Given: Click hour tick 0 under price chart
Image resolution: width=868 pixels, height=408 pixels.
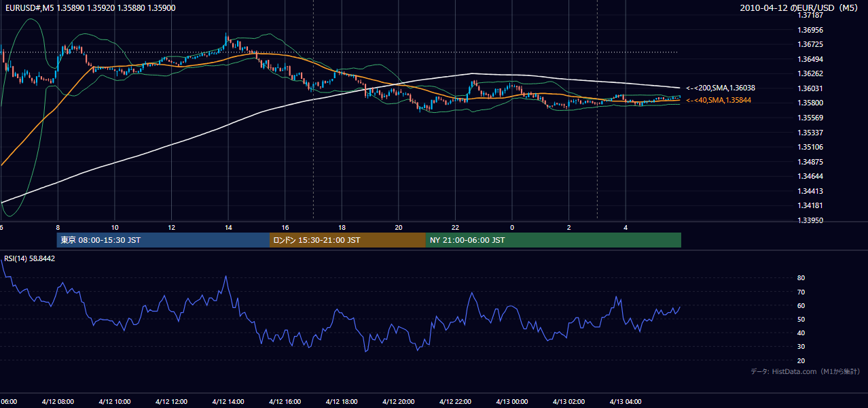Looking at the screenshot, I should (x=512, y=228).
